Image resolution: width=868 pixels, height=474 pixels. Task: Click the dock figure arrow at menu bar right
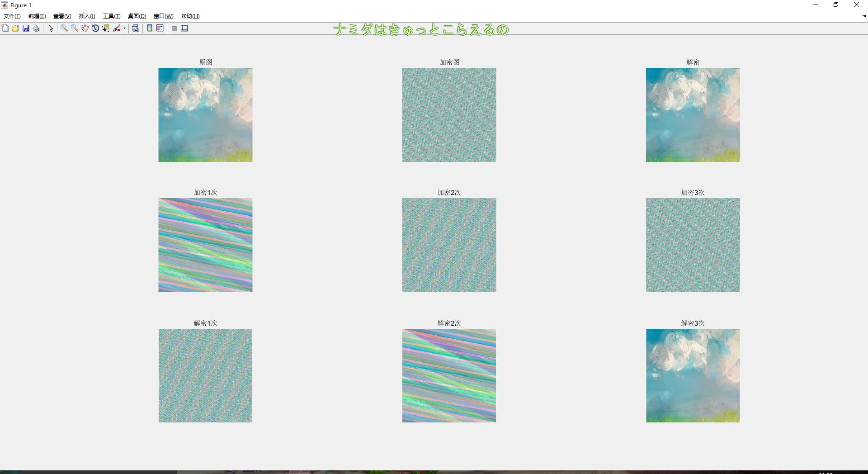coord(864,16)
